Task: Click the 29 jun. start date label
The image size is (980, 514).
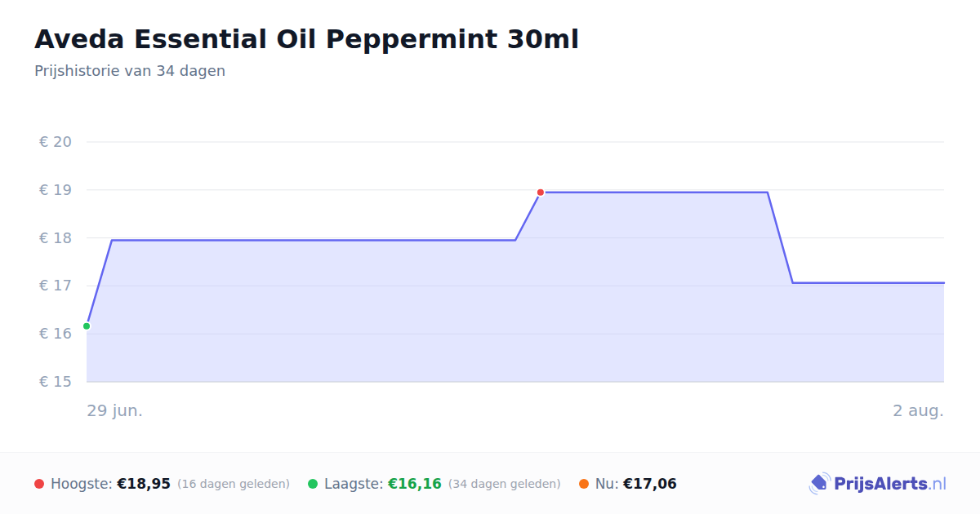Action: (115, 410)
